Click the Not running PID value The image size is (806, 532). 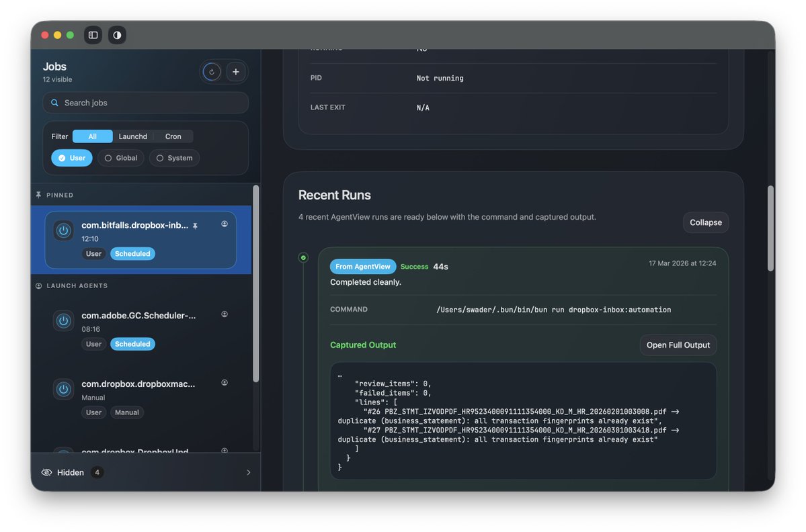(x=440, y=78)
